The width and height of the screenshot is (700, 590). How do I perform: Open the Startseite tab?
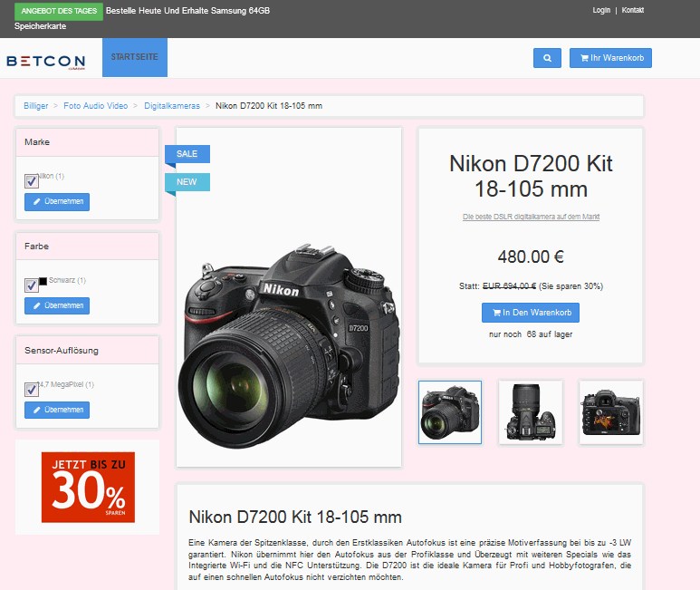[x=134, y=57]
